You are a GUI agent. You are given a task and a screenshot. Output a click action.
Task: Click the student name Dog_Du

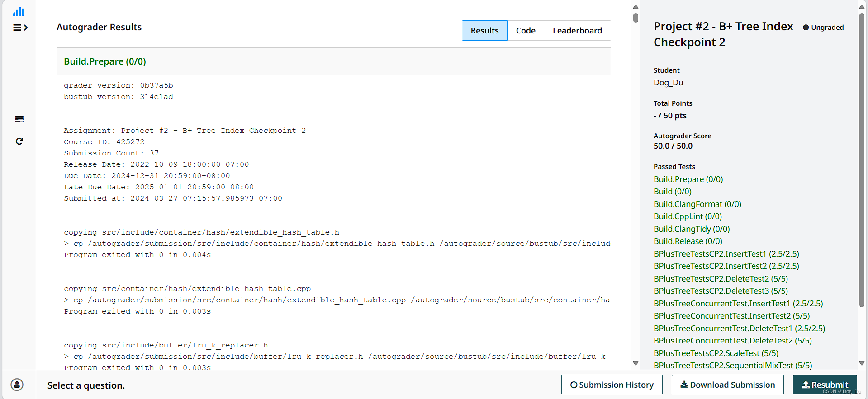[668, 83]
